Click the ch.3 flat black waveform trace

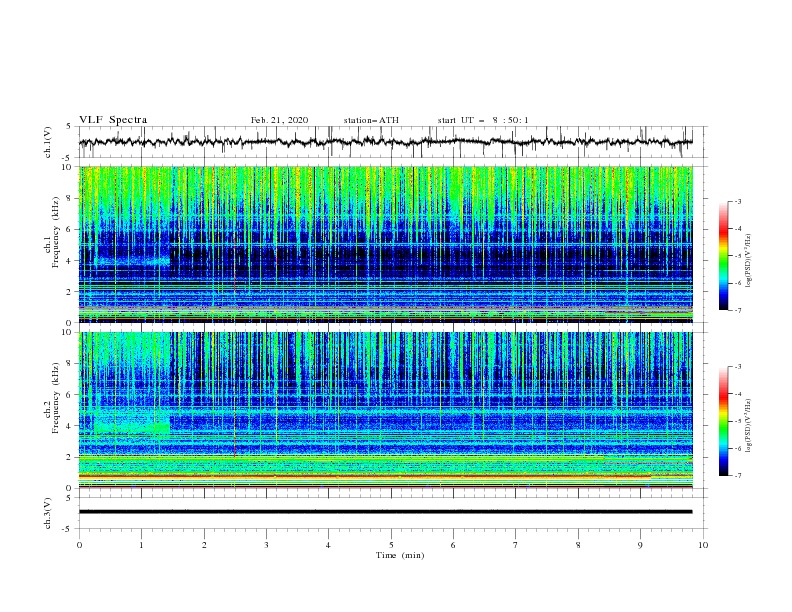point(385,512)
